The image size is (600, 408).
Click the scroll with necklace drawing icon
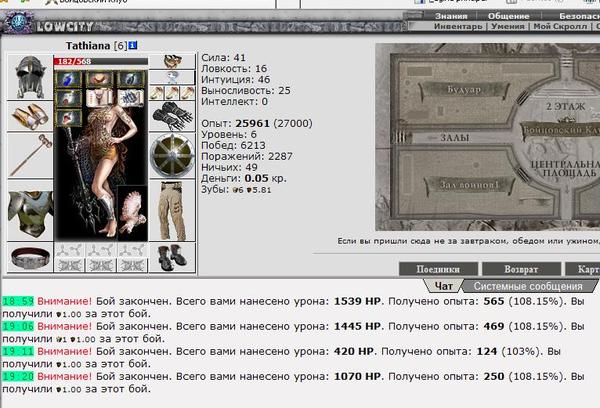(100, 98)
